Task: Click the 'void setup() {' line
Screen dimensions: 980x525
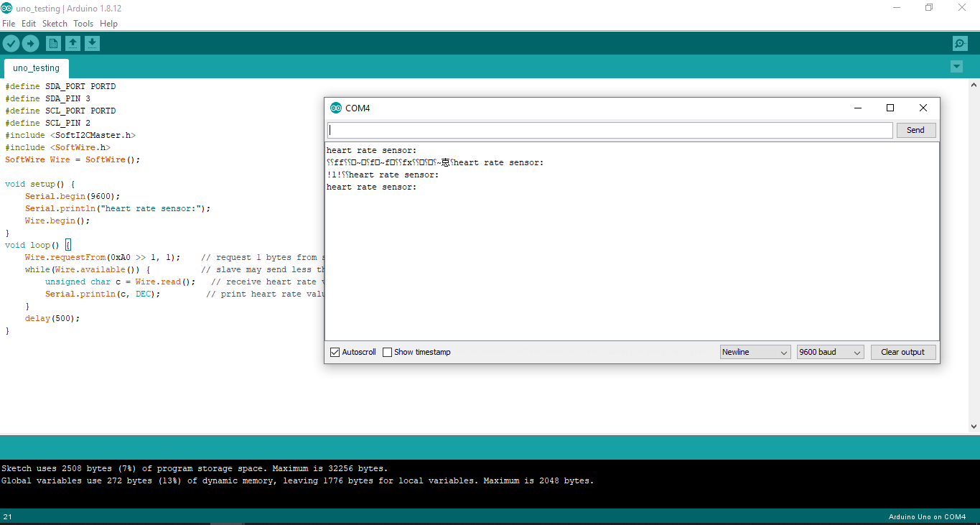Action: coord(39,184)
